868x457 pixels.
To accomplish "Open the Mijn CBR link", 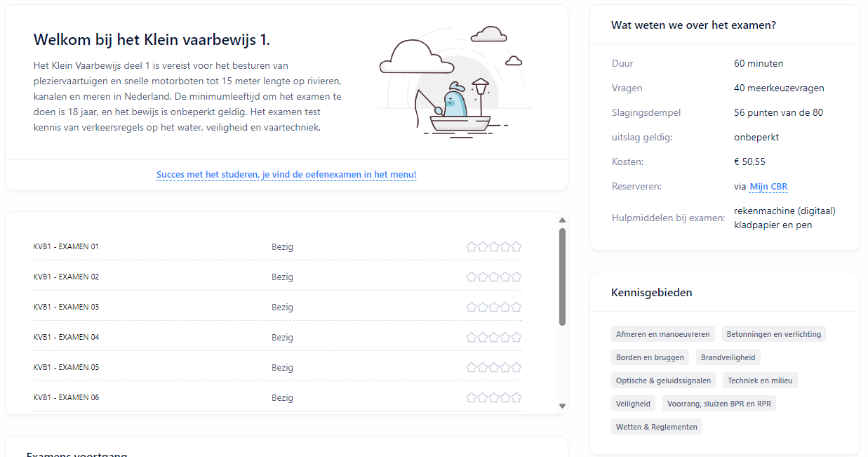I will coord(768,187).
